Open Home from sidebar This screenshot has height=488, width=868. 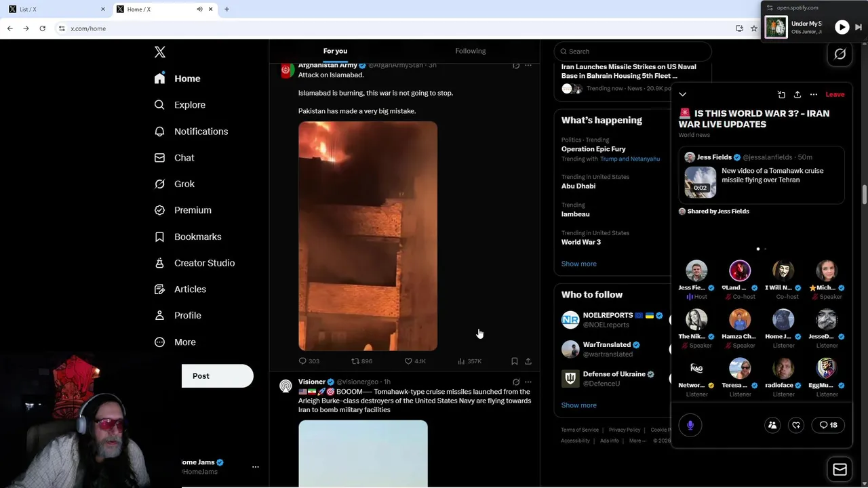178,79
